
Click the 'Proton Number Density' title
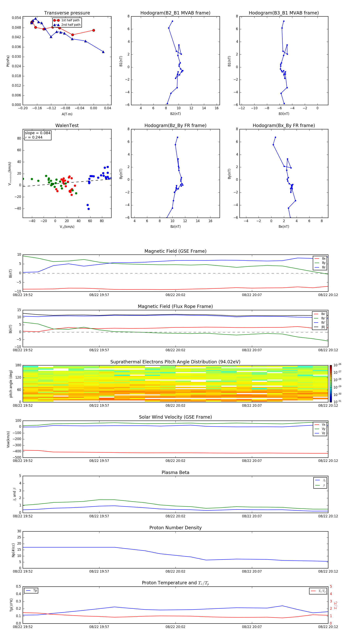click(x=175, y=528)
